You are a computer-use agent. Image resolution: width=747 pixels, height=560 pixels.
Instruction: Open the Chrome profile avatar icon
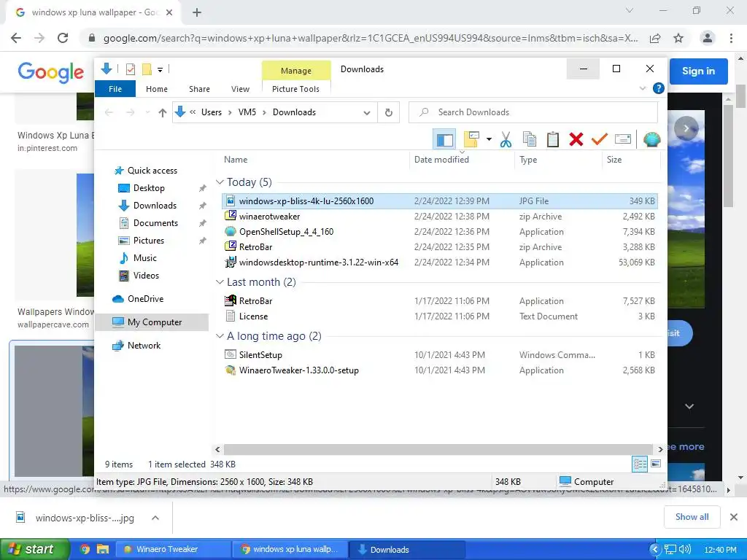(708, 38)
